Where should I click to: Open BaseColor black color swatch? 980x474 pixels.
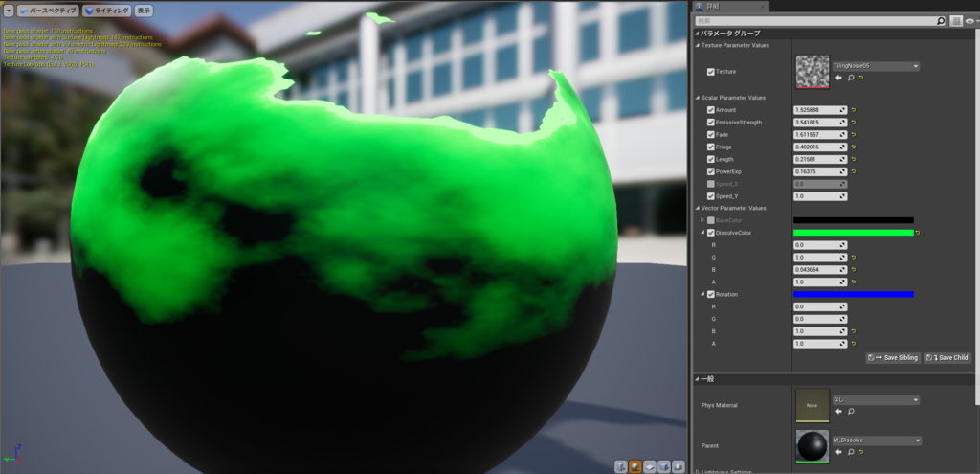[853, 220]
